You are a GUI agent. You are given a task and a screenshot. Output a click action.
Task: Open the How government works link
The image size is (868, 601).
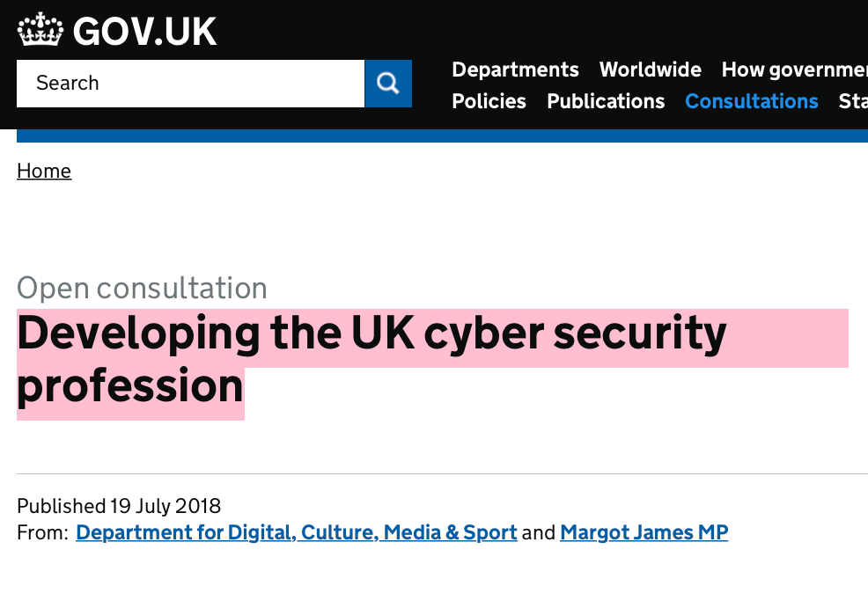794,70
